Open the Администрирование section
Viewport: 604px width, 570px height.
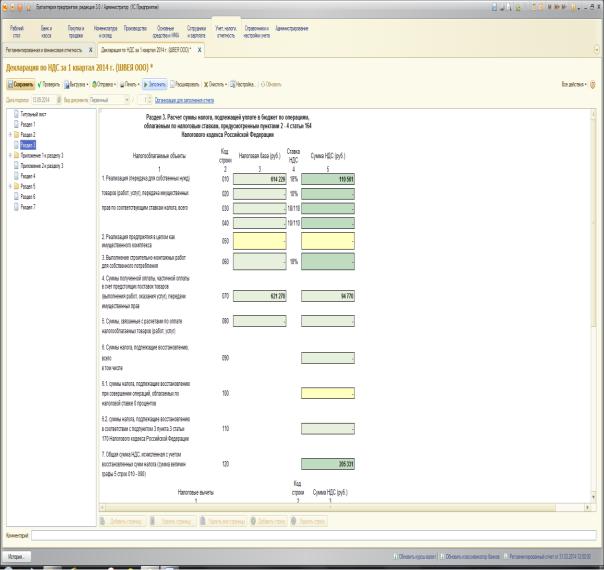(292, 28)
